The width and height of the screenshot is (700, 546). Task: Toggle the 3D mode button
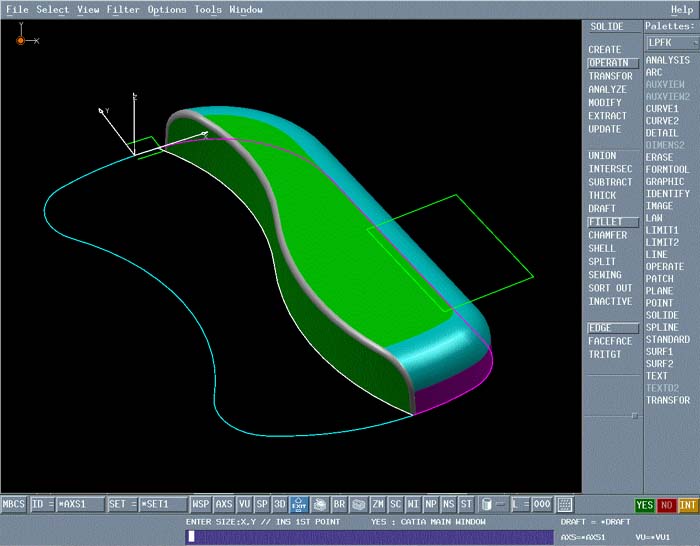click(x=280, y=505)
